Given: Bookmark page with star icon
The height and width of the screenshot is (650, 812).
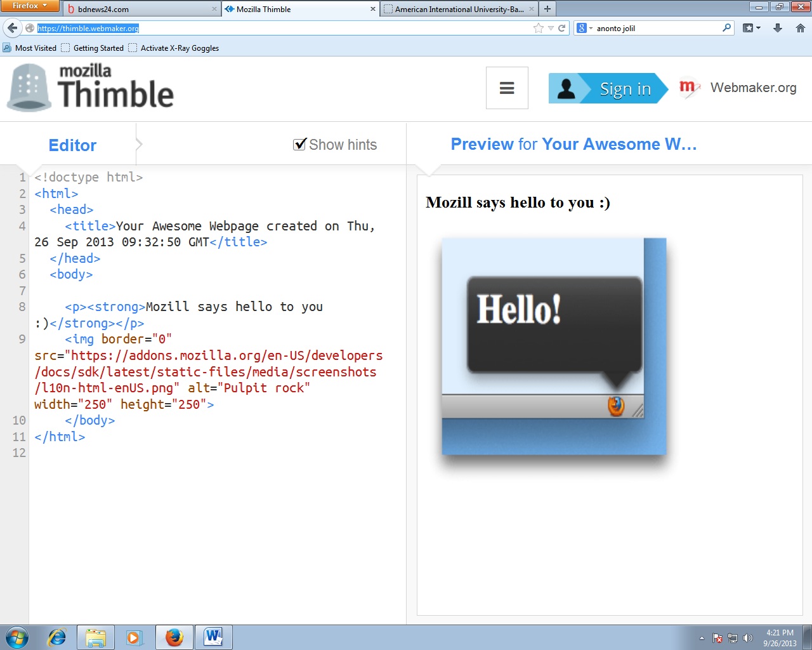Looking at the screenshot, I should tap(539, 28).
